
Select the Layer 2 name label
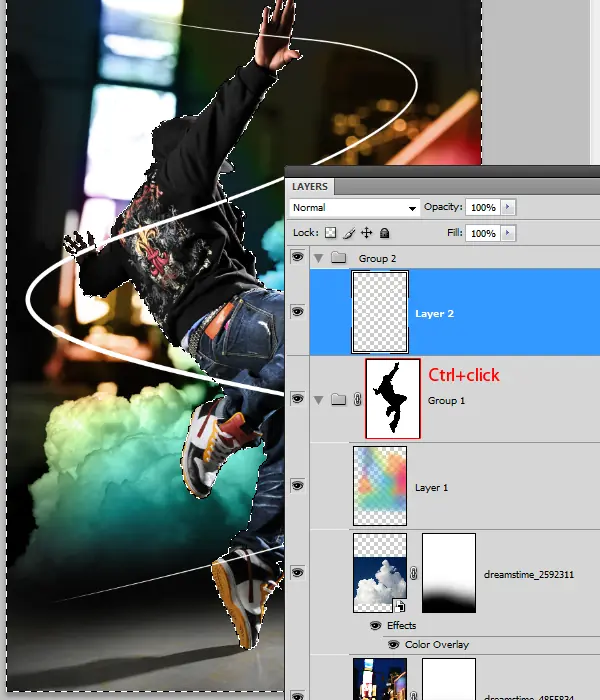point(434,313)
